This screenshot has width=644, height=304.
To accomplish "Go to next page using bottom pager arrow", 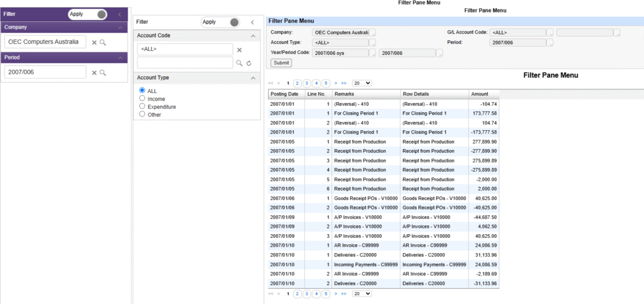I will pos(336,294).
